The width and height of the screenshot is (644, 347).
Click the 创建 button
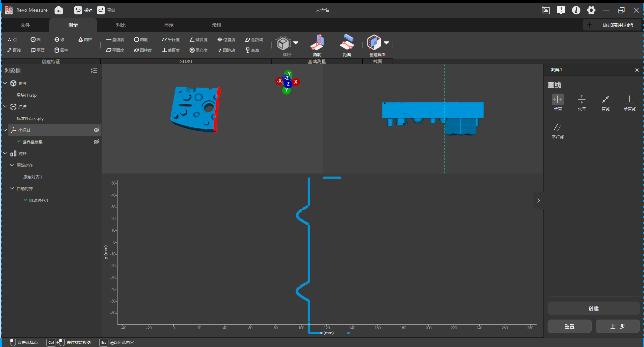coord(593,308)
